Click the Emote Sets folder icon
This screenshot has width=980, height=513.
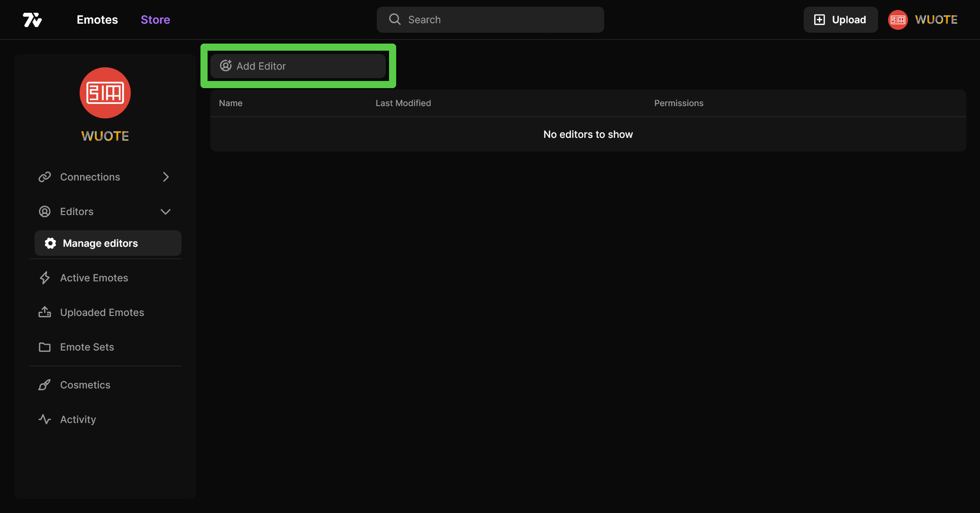coord(45,347)
